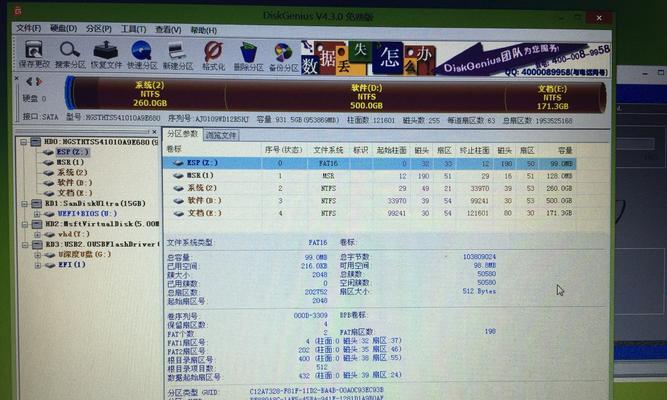The image size is (667, 400).
Task: Click the FAT16 file system cell
Action: pos(328,163)
